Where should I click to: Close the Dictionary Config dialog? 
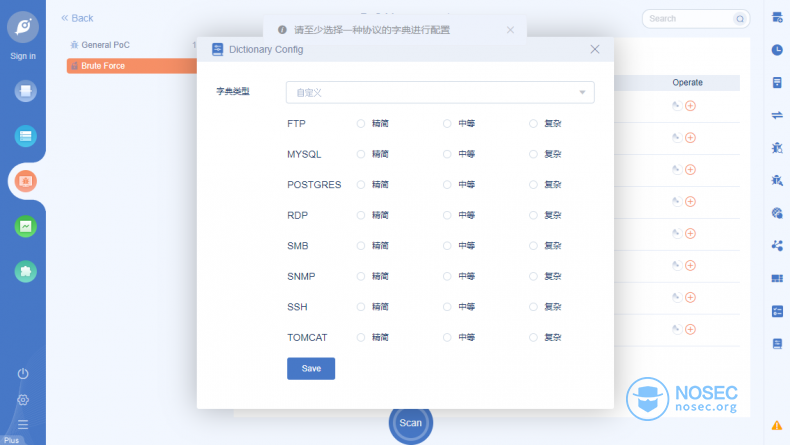(x=595, y=49)
